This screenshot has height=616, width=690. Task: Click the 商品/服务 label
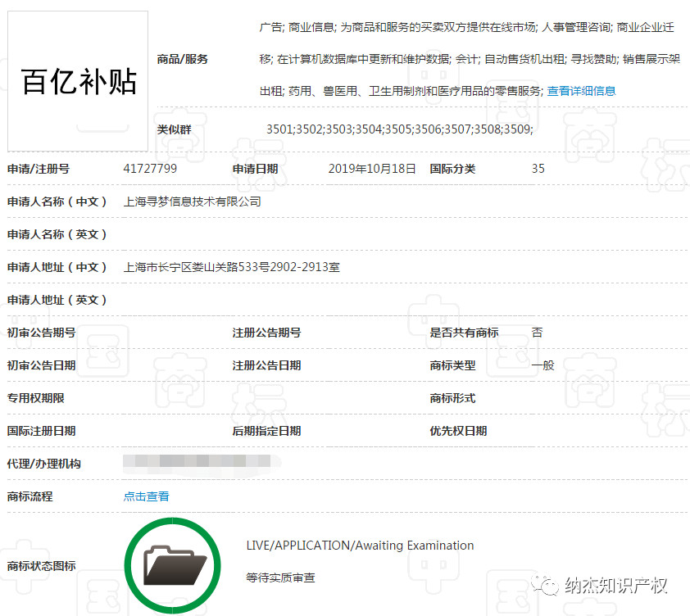(182, 59)
